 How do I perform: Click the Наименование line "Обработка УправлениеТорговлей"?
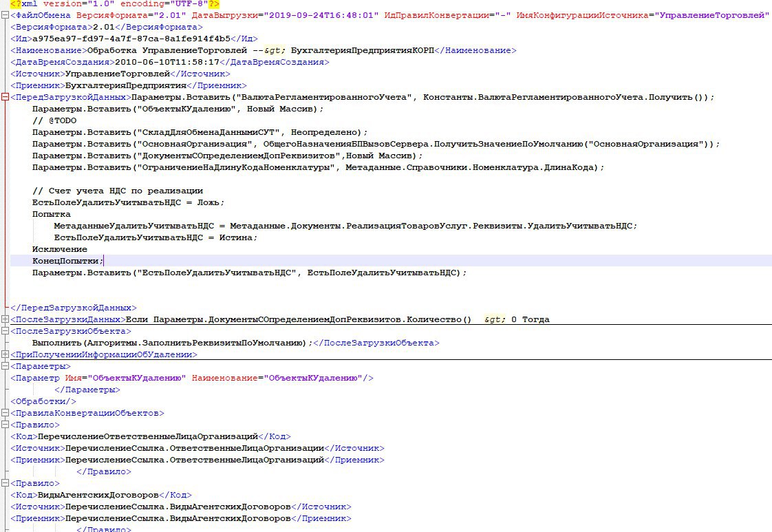[x=264, y=50]
